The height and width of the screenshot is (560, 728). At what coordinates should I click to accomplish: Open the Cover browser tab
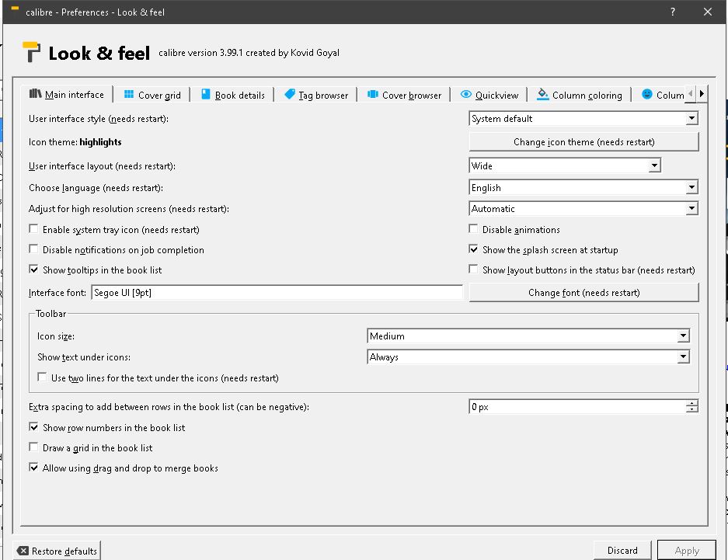tap(404, 95)
